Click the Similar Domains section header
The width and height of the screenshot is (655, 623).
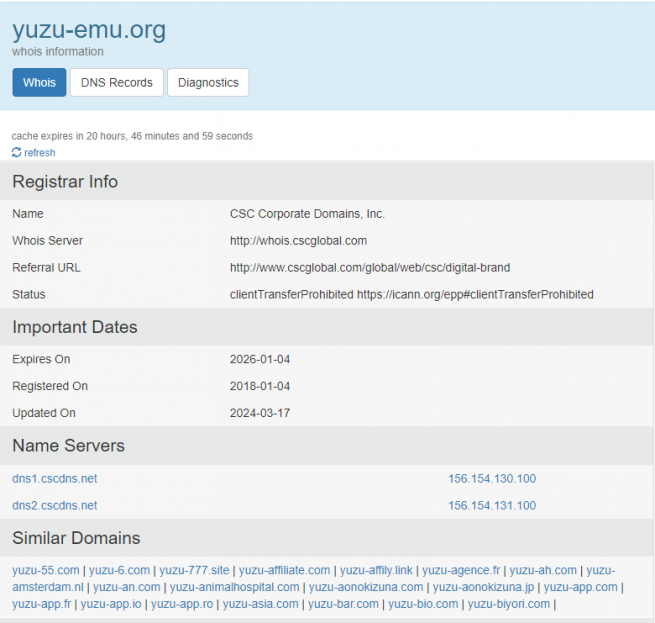76,538
